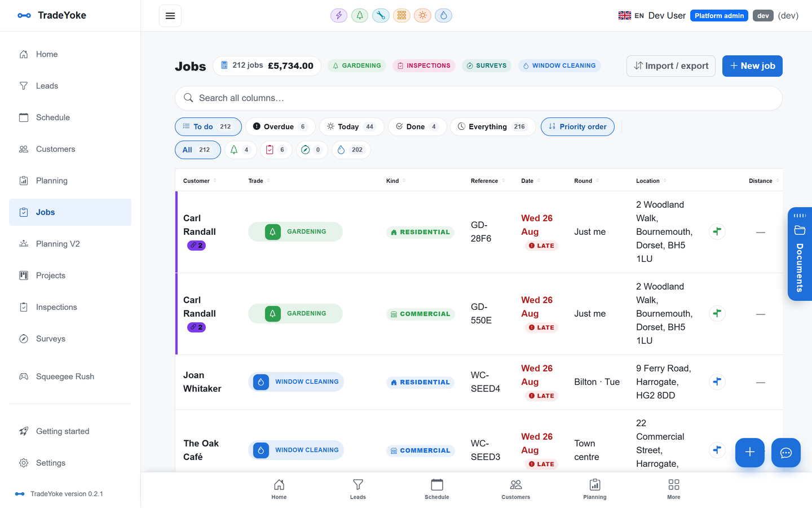
Task: Sort by Customer column
Action: click(x=200, y=181)
